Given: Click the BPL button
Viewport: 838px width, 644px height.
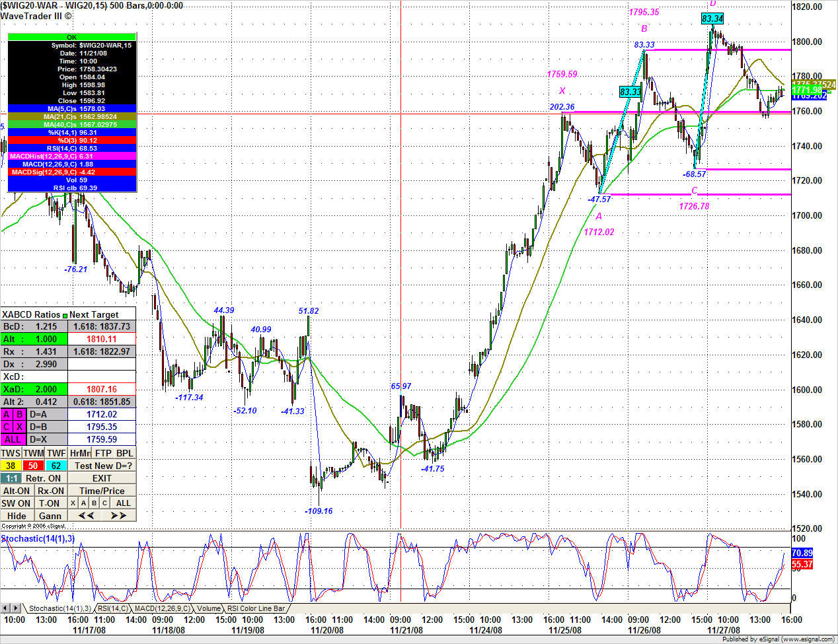Looking at the screenshot, I should pos(125,453).
